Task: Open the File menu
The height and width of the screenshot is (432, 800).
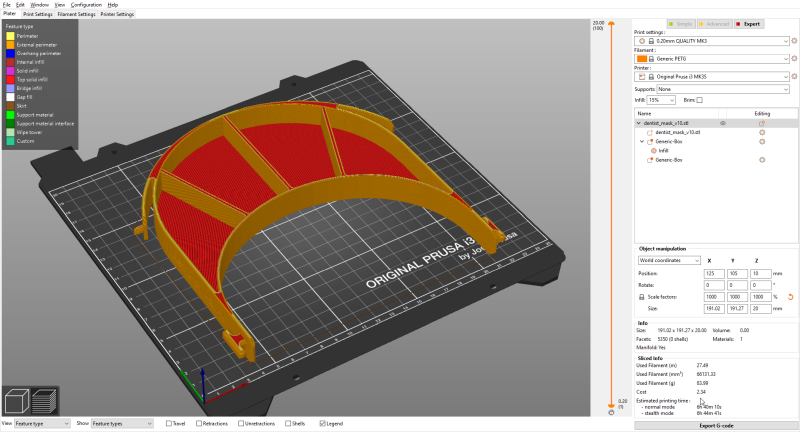Action: point(7,5)
